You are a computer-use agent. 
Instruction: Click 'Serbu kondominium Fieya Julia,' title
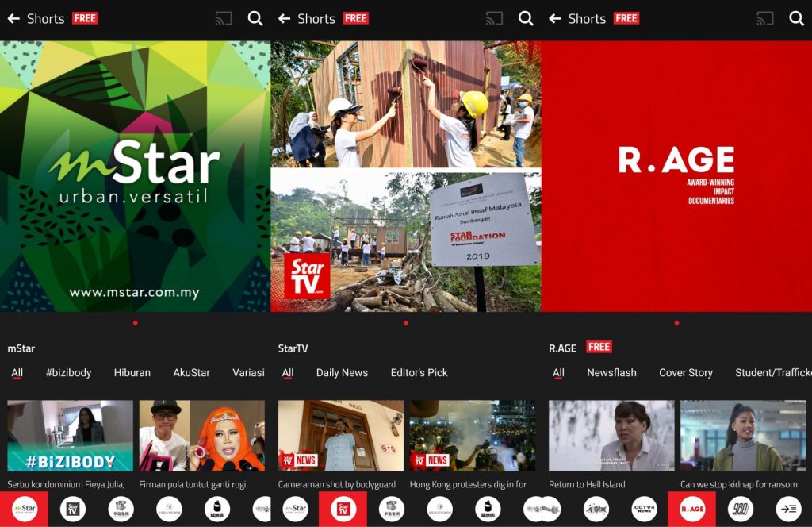pyautogui.click(x=66, y=484)
